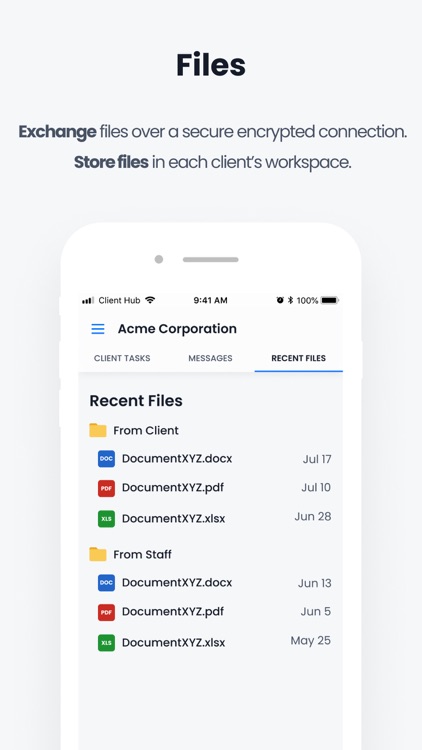This screenshot has width=422, height=750.
Task: Click the May 25 date
Action: point(311,640)
